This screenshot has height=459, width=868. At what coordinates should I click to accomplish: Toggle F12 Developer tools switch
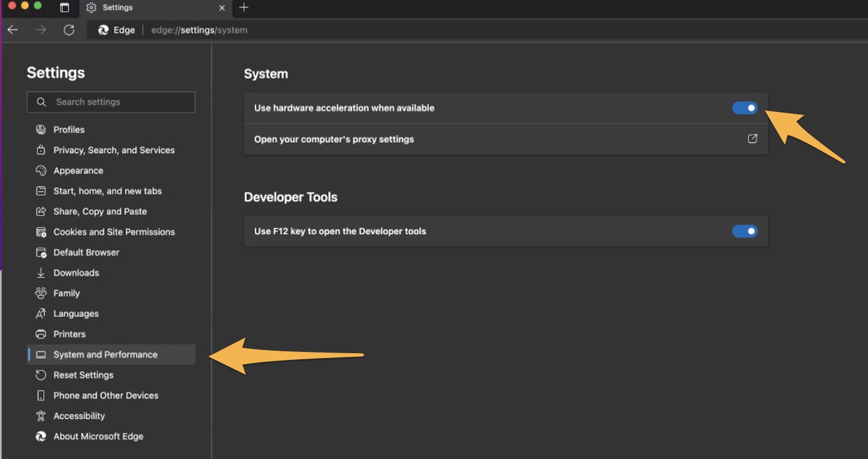[745, 231]
